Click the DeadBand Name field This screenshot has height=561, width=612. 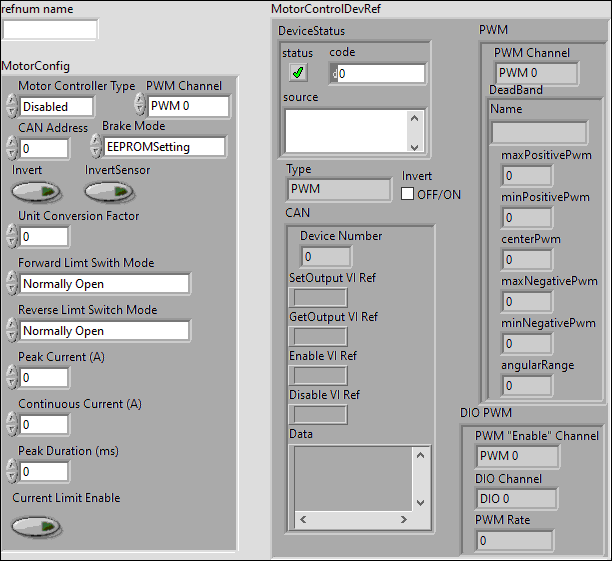[539, 133]
